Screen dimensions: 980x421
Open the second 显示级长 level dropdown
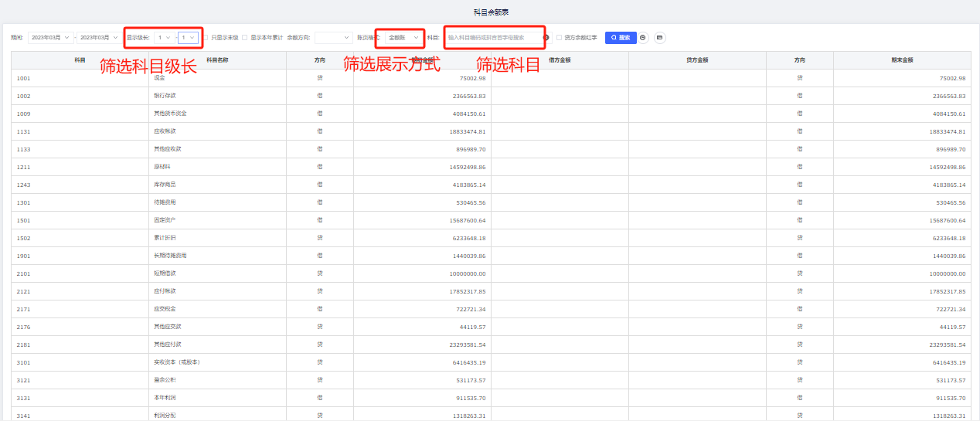point(189,37)
